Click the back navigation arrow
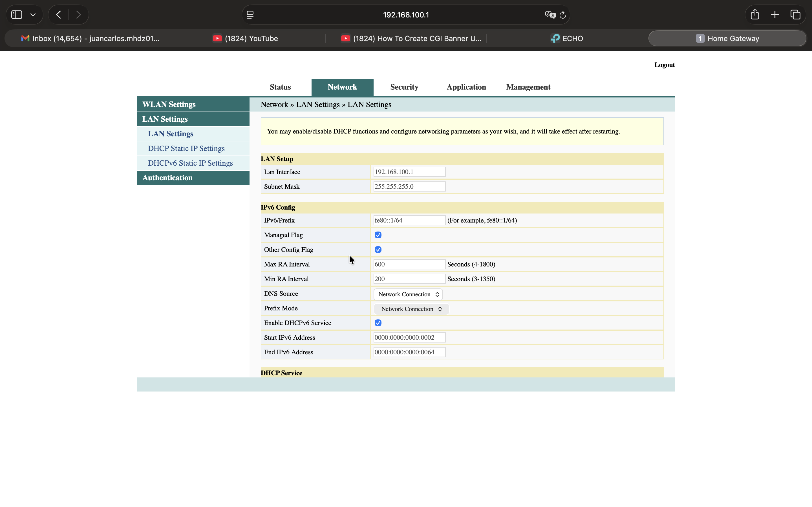812x507 pixels. [x=59, y=15]
